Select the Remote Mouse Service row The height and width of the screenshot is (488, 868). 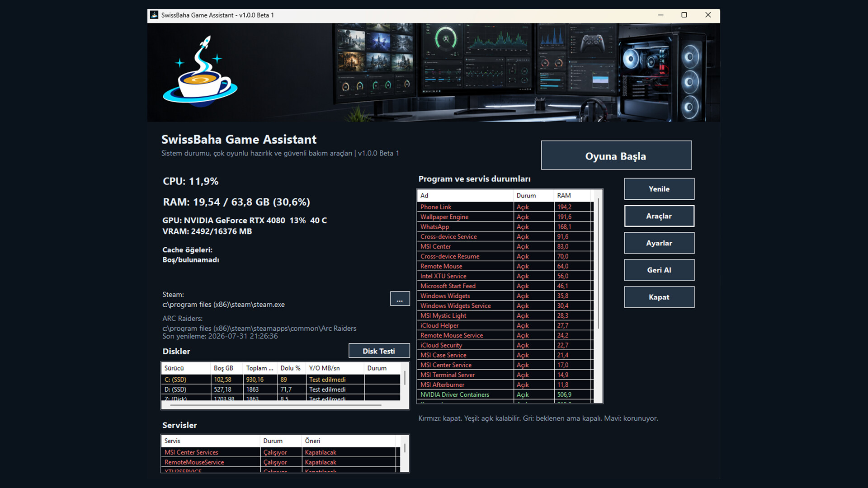(505, 336)
